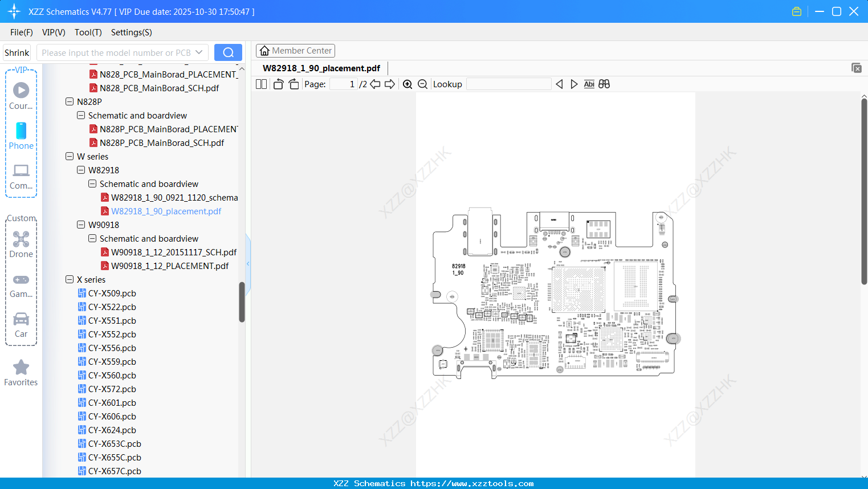Toggle side-by-side compare view
868x489 pixels.
coord(604,84)
